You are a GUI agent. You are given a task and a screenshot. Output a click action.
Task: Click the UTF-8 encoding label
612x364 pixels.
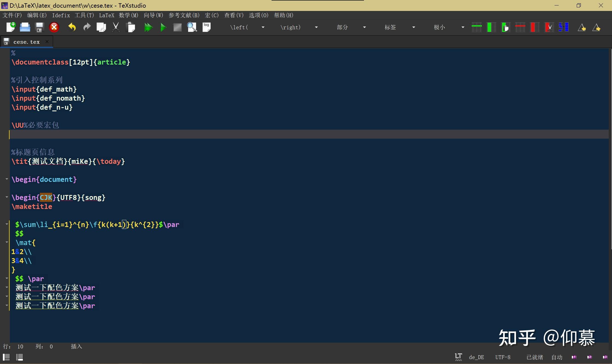point(503,357)
